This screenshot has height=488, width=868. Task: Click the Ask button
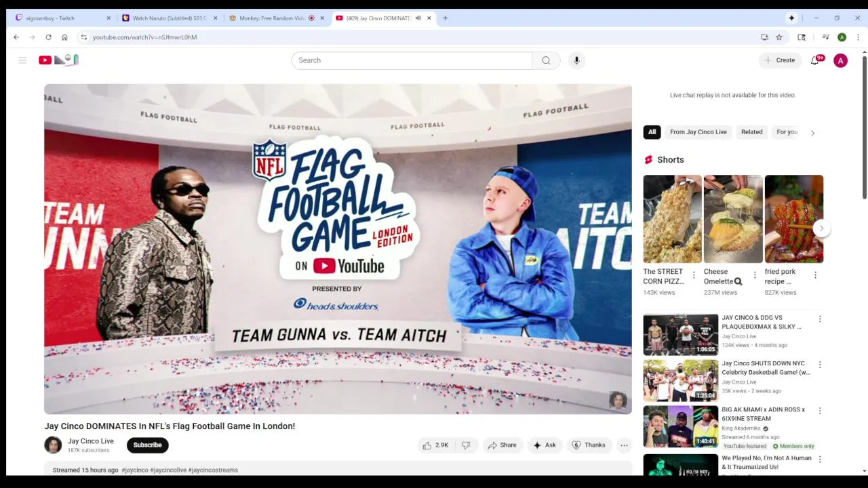pyautogui.click(x=545, y=445)
